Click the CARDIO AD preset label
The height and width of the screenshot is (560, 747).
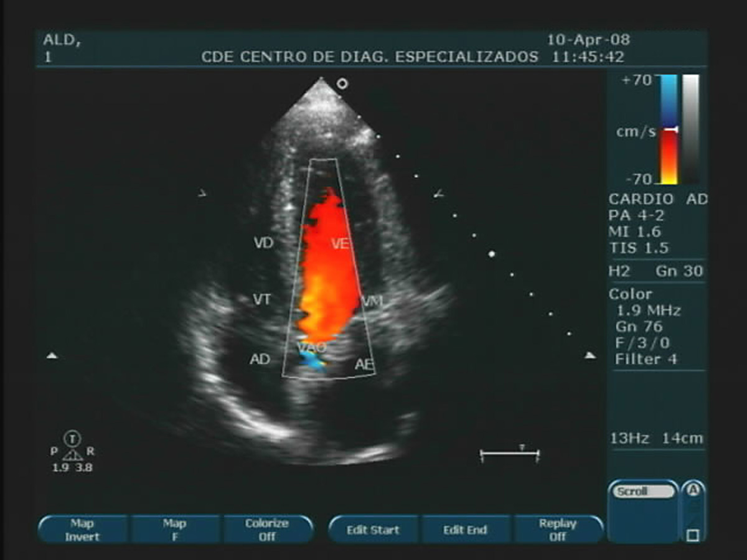(x=657, y=199)
